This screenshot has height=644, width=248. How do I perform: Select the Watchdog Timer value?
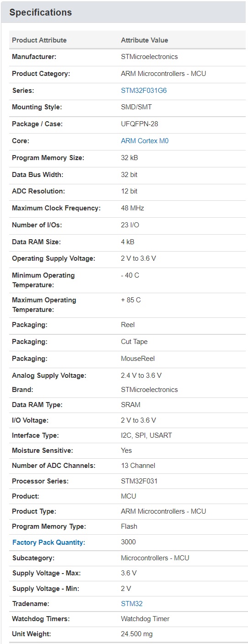(x=145, y=619)
